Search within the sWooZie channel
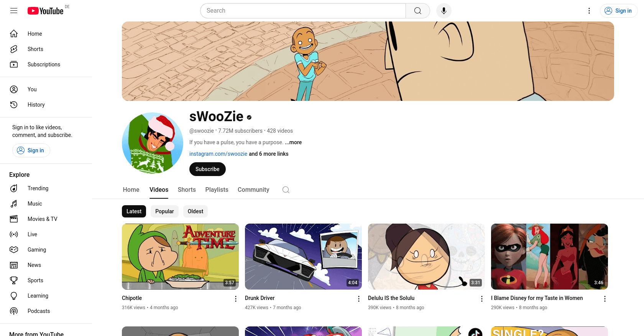Screen dimensions: 644x336 pyautogui.click(x=286, y=190)
